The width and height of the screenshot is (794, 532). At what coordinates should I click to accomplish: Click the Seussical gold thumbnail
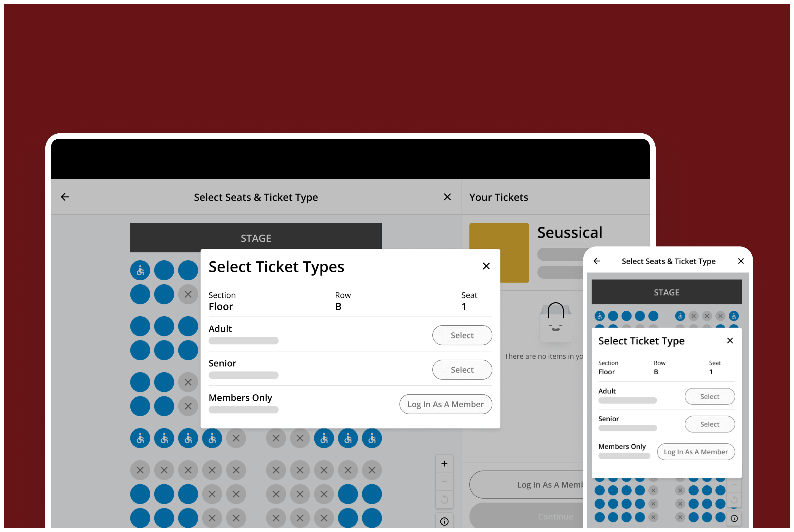[x=499, y=253]
